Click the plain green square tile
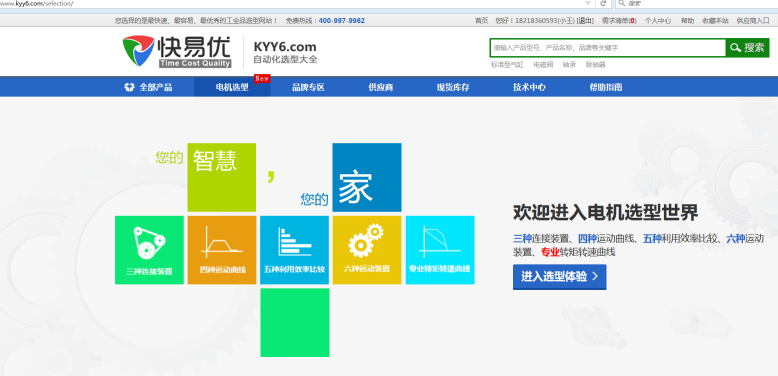This screenshot has width=778, height=376. [295, 322]
